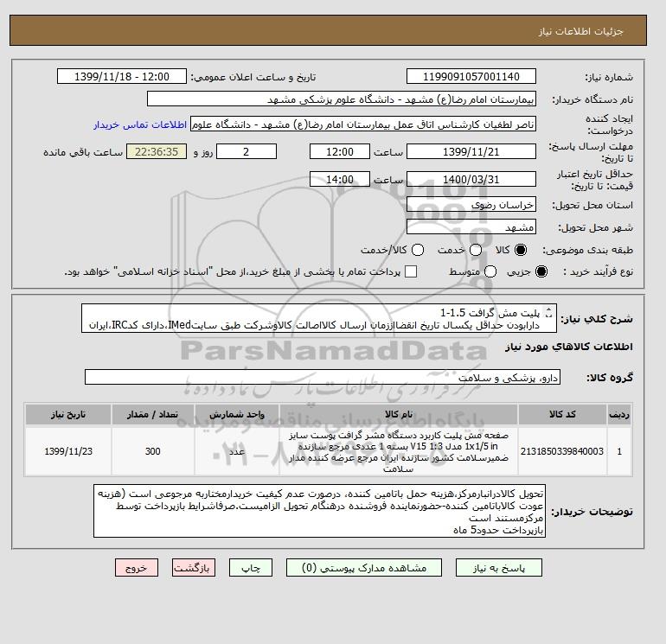Click the need date cell 1399/11/23
This screenshot has width=666, height=644.
point(68,451)
